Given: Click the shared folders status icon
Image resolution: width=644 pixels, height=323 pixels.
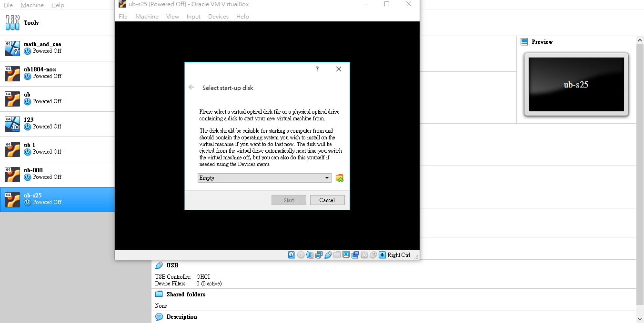Looking at the screenshot, I should click(x=337, y=255).
